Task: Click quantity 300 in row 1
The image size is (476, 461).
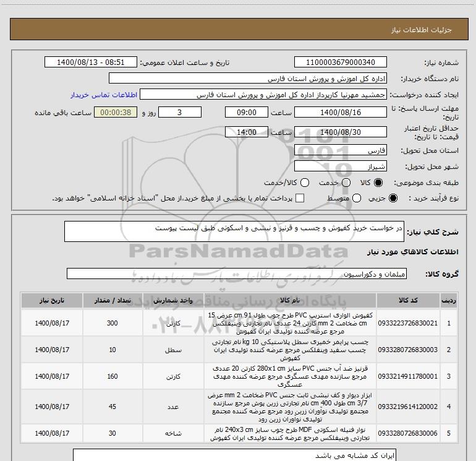Action: click(x=113, y=323)
